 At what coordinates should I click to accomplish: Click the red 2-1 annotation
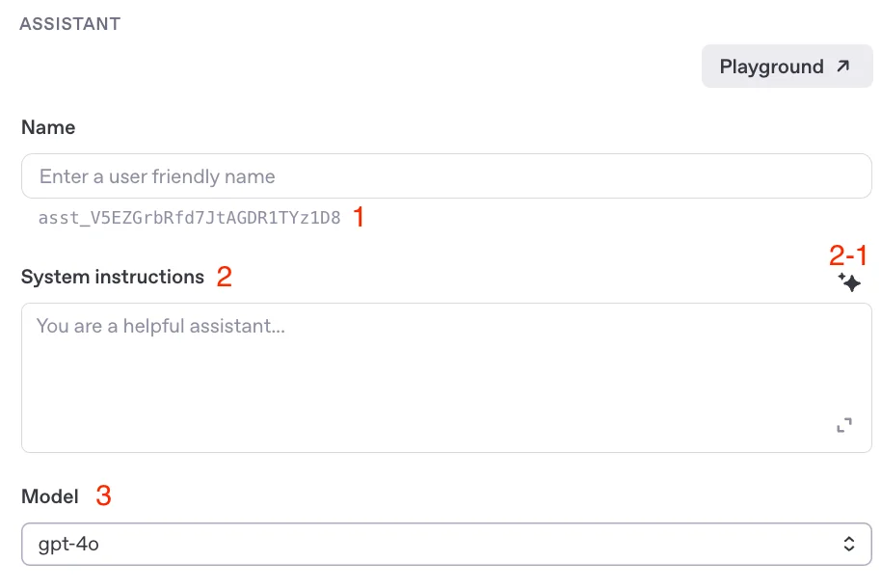point(848,256)
